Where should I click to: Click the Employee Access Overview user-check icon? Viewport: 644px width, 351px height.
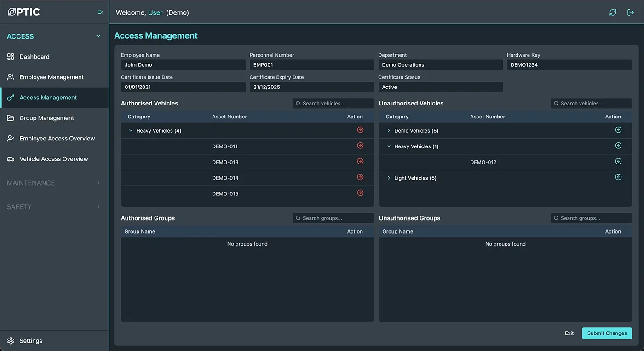[11, 138]
